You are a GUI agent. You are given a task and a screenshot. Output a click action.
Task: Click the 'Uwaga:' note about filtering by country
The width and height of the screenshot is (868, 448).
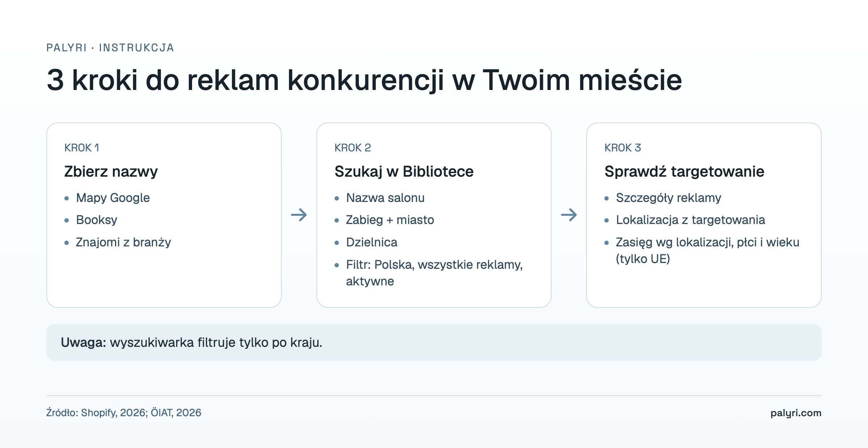[434, 342]
